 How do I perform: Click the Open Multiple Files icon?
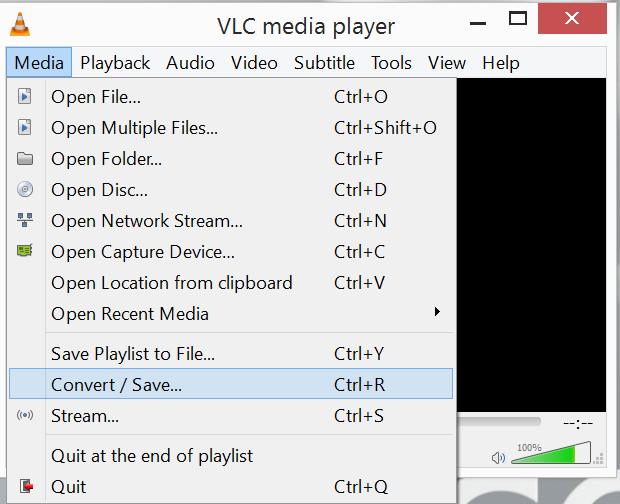[x=26, y=128]
